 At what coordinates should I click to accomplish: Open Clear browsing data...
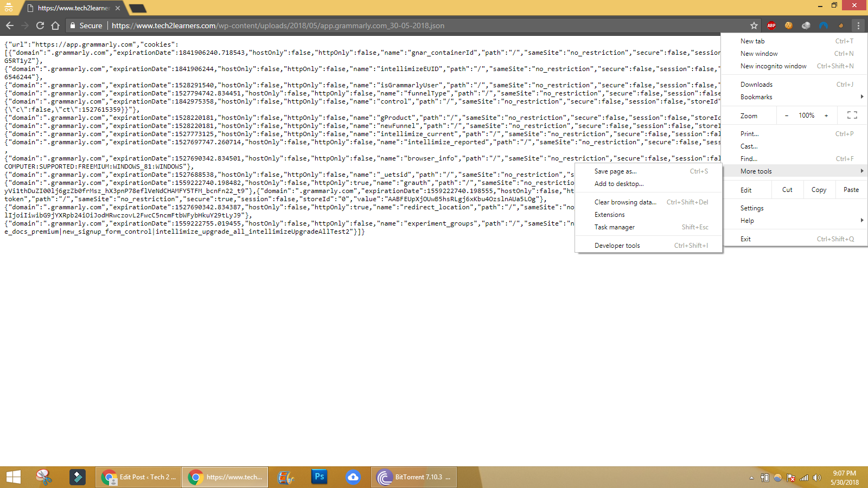click(x=649, y=202)
